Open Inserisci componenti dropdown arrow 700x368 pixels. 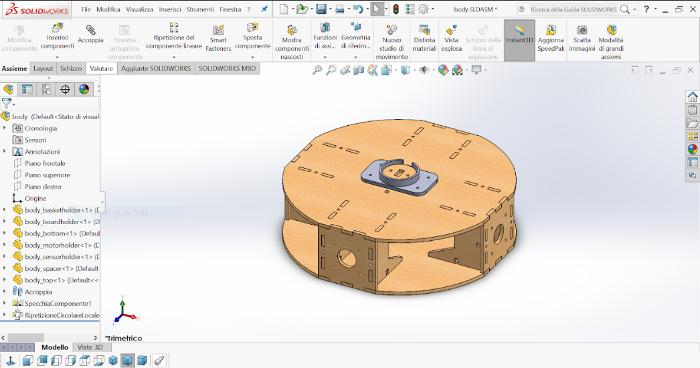57,57
